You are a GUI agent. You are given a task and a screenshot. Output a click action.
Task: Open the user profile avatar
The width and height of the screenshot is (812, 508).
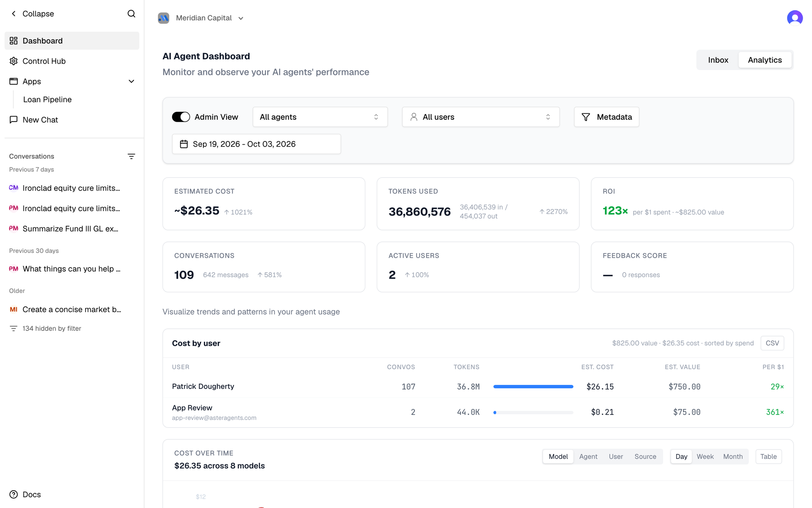pos(795,18)
